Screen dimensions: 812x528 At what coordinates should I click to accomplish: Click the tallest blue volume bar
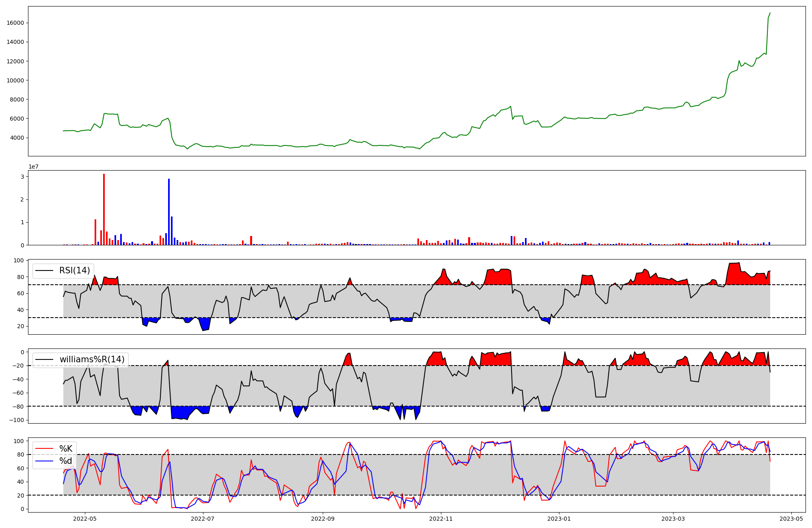point(169,211)
